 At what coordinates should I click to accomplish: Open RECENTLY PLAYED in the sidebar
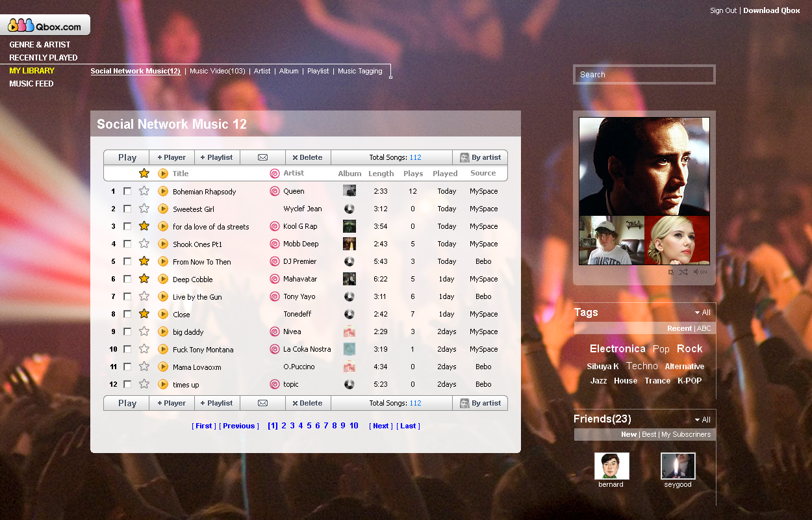point(44,58)
